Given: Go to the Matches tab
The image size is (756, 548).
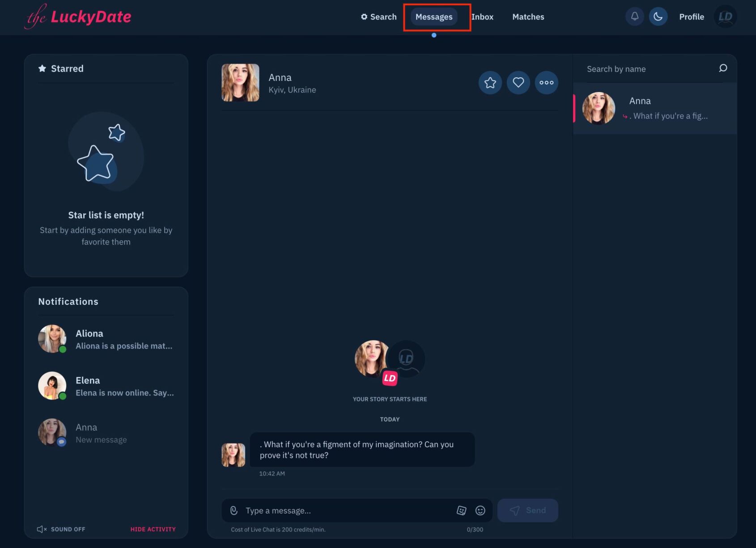Looking at the screenshot, I should [528, 17].
